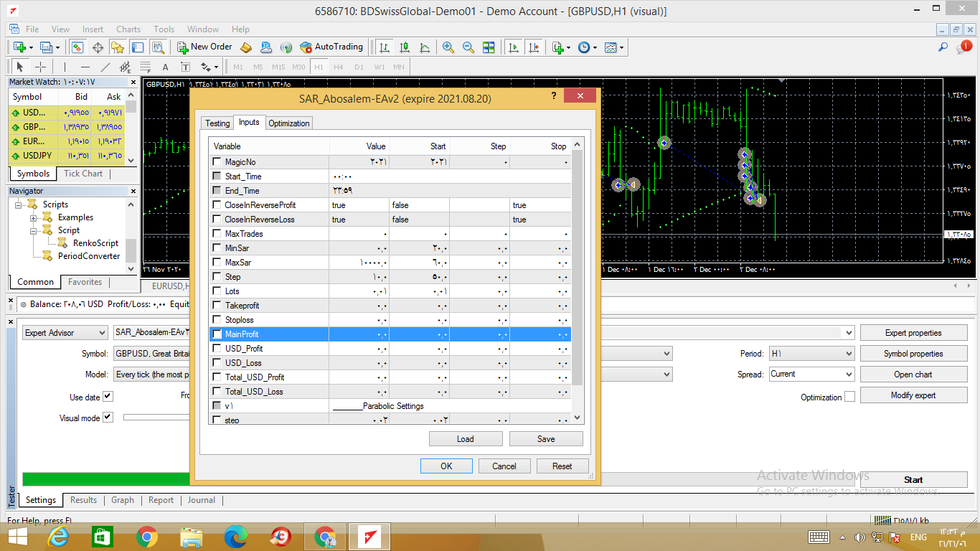The image size is (980, 551).
Task: Open the Journal tab in Tester
Action: 201,500
